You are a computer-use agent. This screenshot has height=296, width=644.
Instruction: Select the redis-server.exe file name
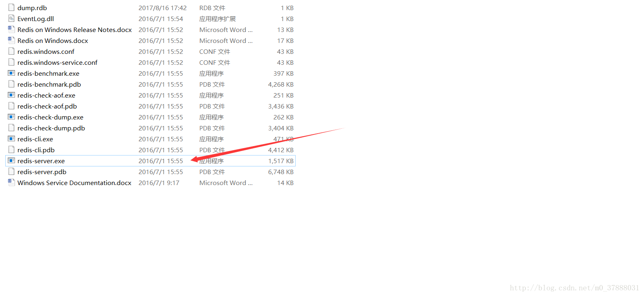(41, 161)
